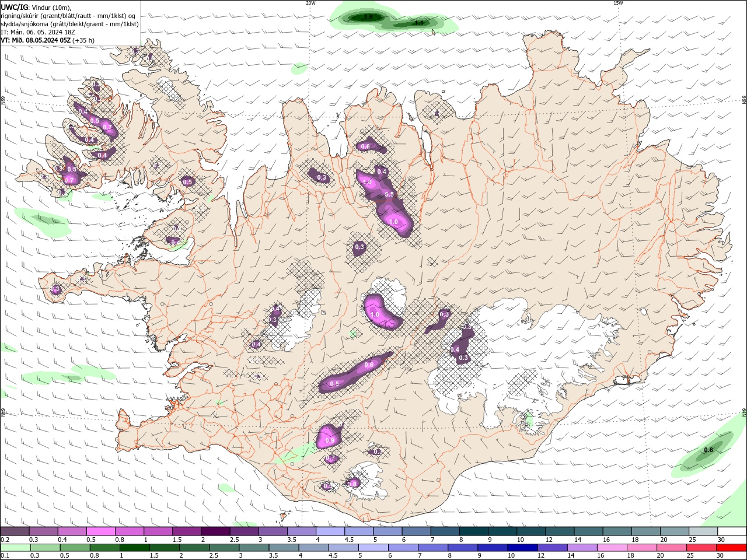Pick violet swatch between 12 and 14, lower row
This screenshot has width=747, height=560.
(x=551, y=548)
